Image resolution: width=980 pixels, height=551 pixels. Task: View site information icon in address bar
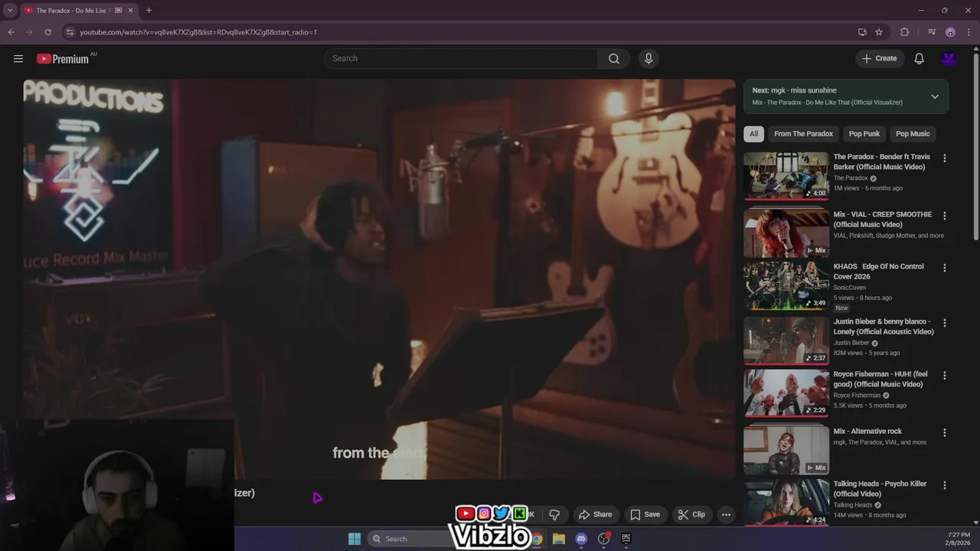point(70,32)
